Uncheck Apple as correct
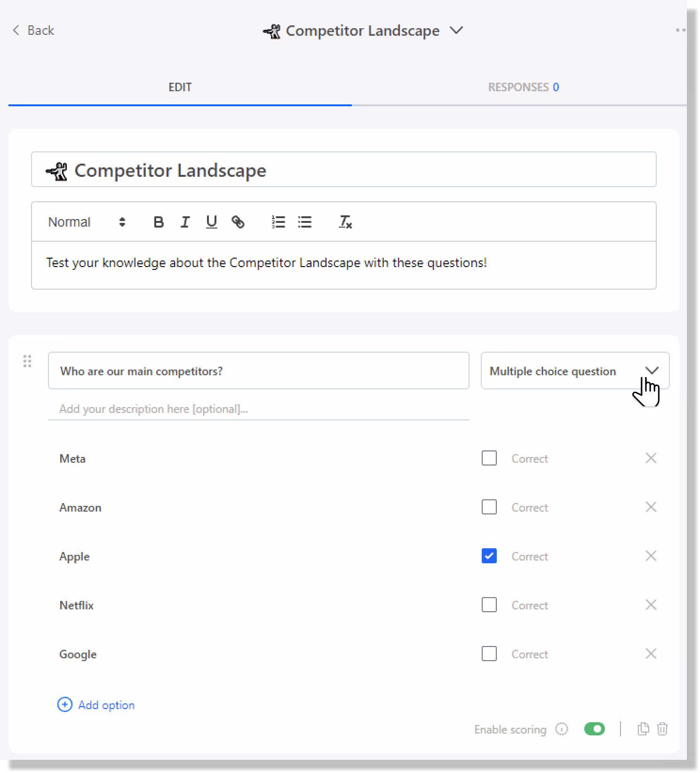The width and height of the screenshot is (700, 773). click(489, 556)
